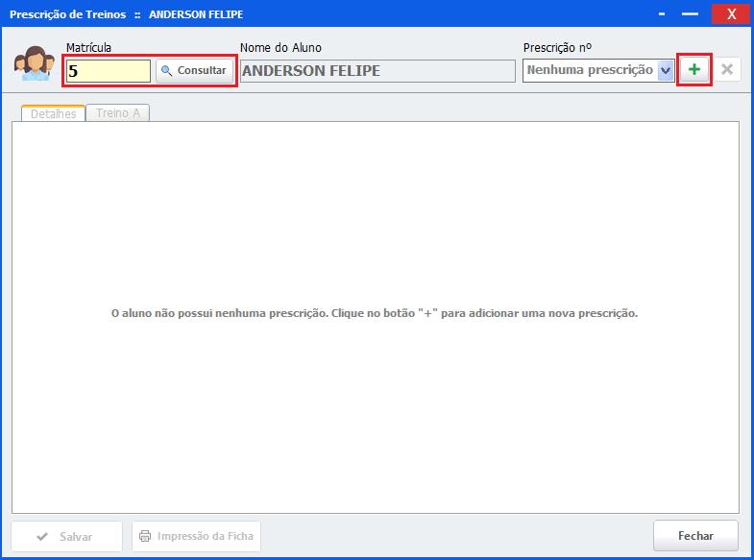Click the Nenhuma prescrição combo box text

pos(590,70)
